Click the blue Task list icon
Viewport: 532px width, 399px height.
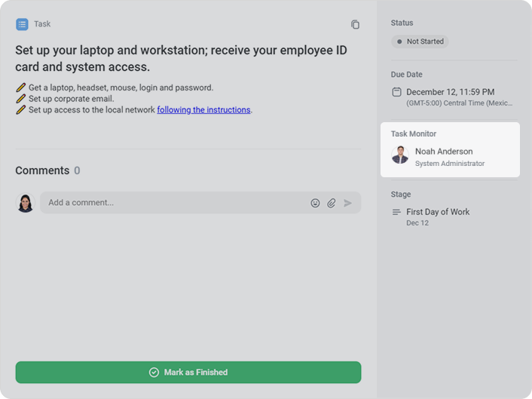point(22,24)
